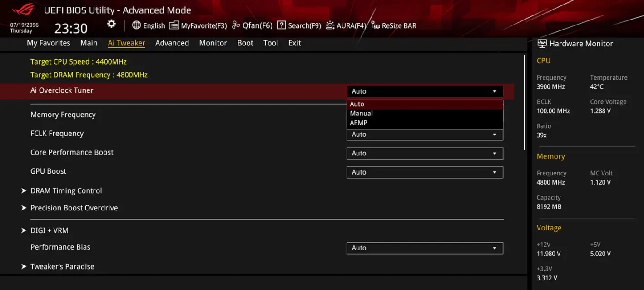
Task: Open AURA(F4) lighting icon
Action: pyautogui.click(x=330, y=25)
